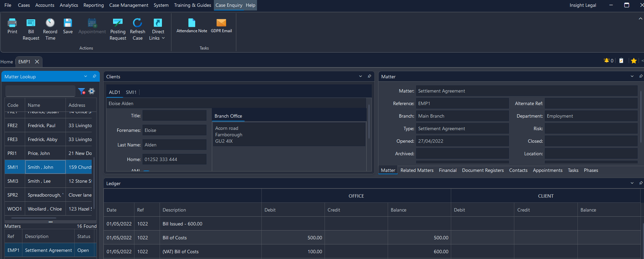The image size is (644, 259).
Task: Expand the Ledger panel options chevron
Action: [x=632, y=183]
